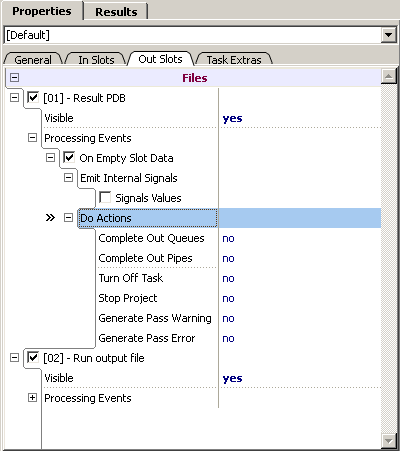Collapse the [02] - Run output file node
400x451 pixels.
click(x=14, y=358)
